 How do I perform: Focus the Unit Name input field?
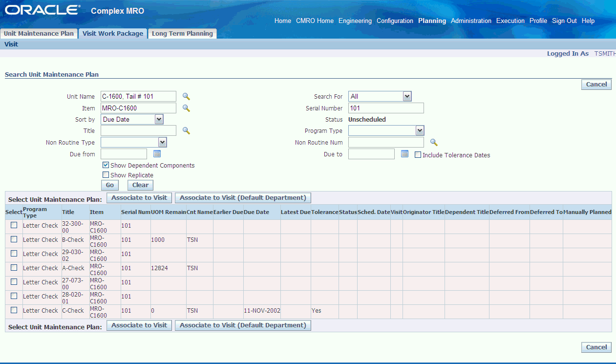(138, 97)
